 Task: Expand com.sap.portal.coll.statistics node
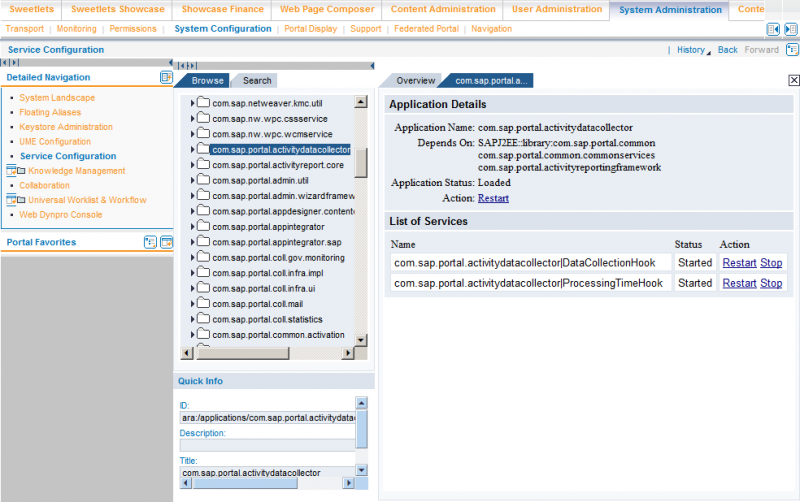coord(192,319)
